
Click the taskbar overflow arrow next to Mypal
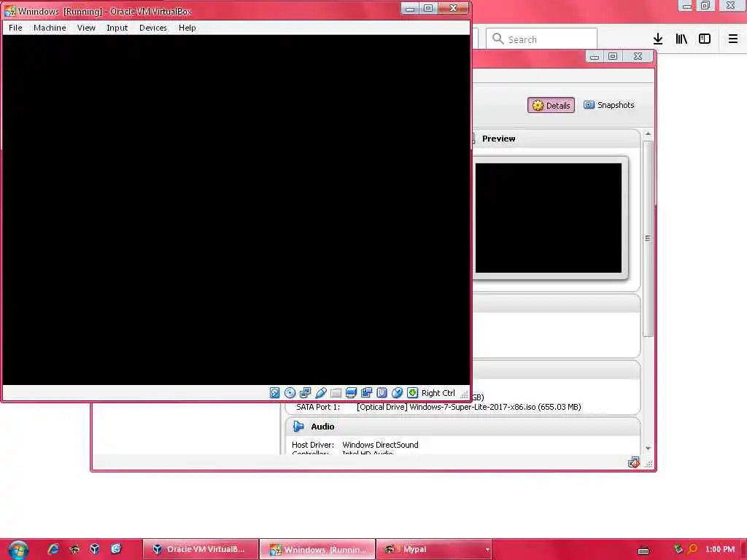[x=487, y=550]
